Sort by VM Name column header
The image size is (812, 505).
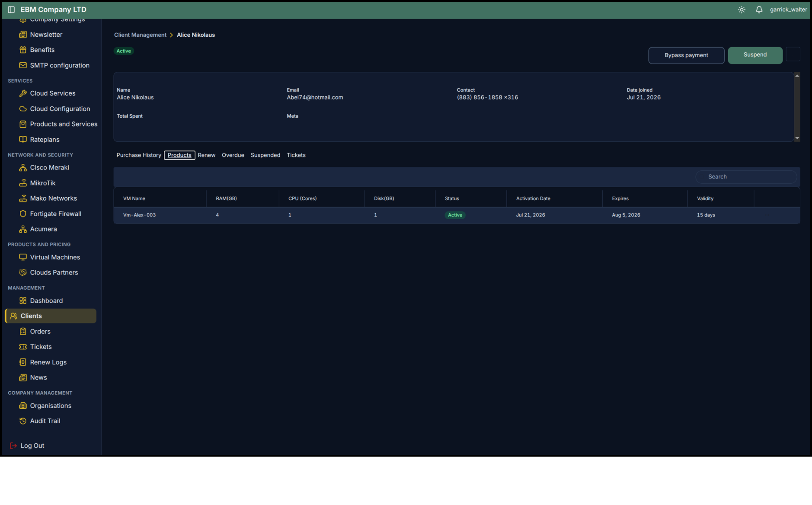pos(134,198)
